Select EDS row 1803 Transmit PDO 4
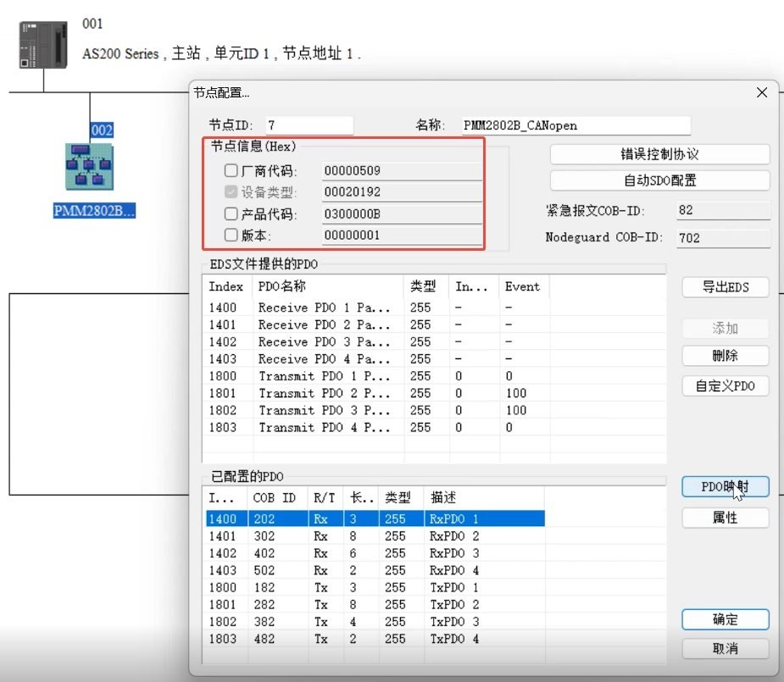 434,427
